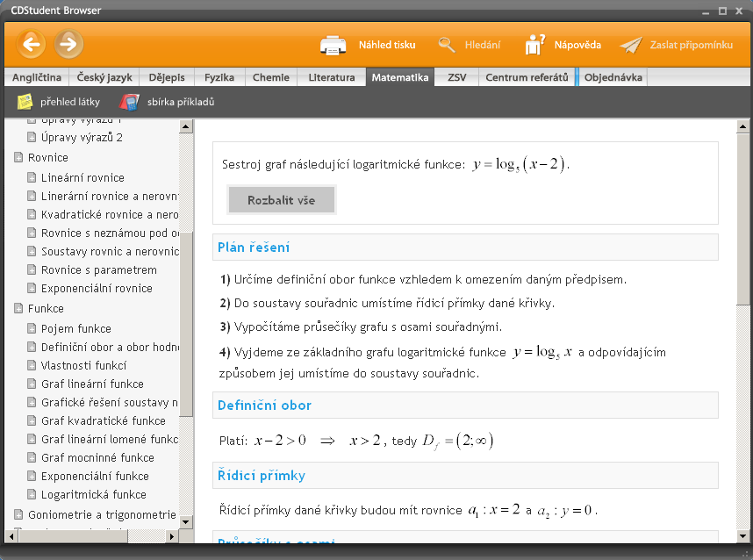This screenshot has height=560, width=753.
Task: Expand the Logaritmická funkce node
Action: pyautogui.click(x=32, y=495)
